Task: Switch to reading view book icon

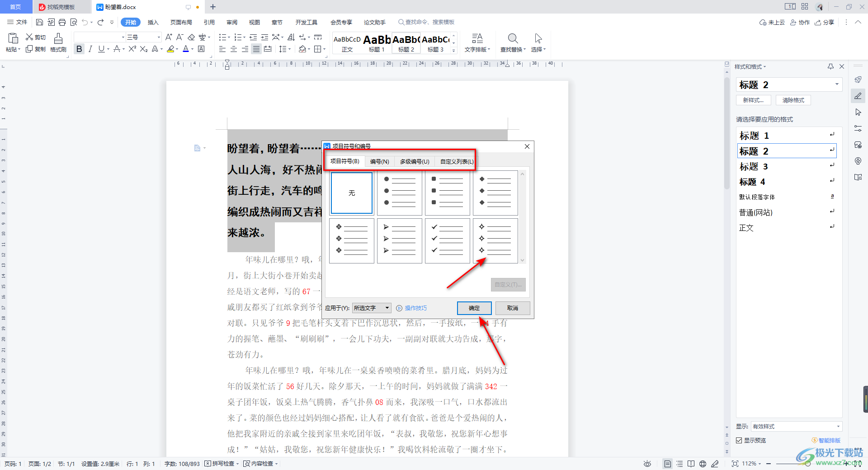Action: tap(691, 464)
